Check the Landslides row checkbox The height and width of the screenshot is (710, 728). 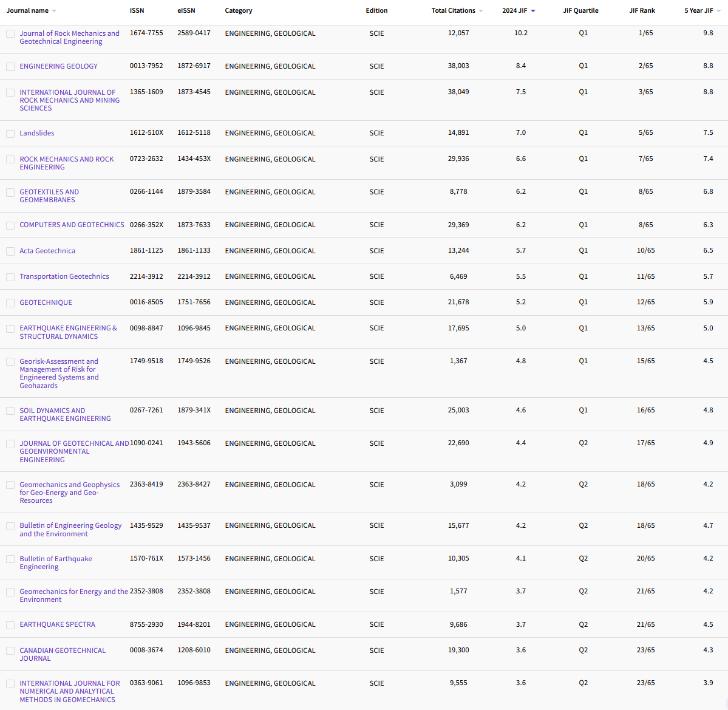[10, 133]
